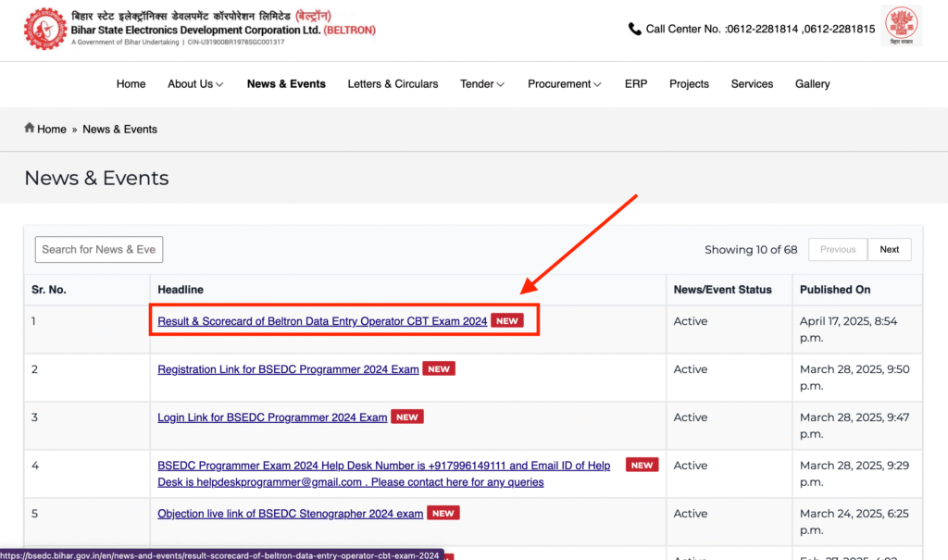Screen dimensions: 948x560
Task: Click the News/Event Status column header
Action: [x=722, y=290]
